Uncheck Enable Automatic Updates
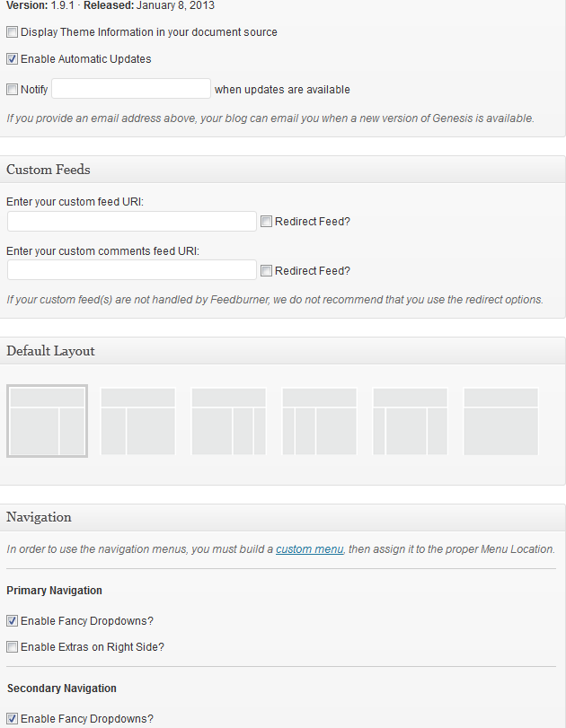 [x=12, y=59]
